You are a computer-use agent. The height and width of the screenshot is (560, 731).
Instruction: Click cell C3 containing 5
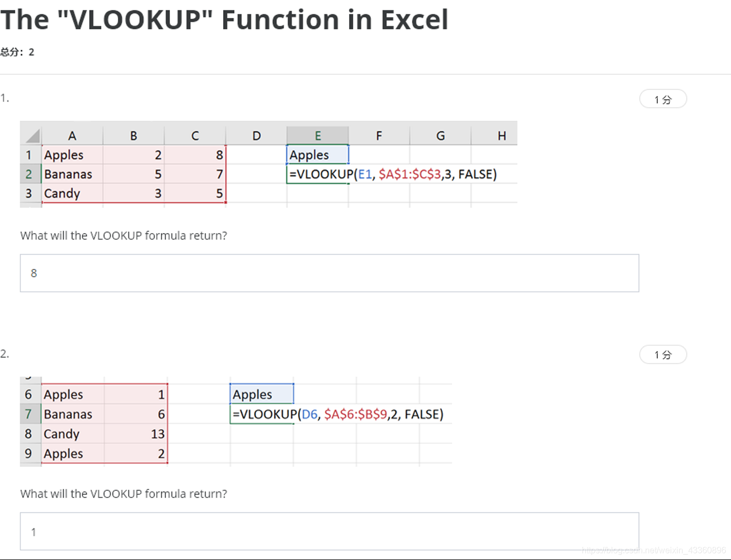click(195, 193)
